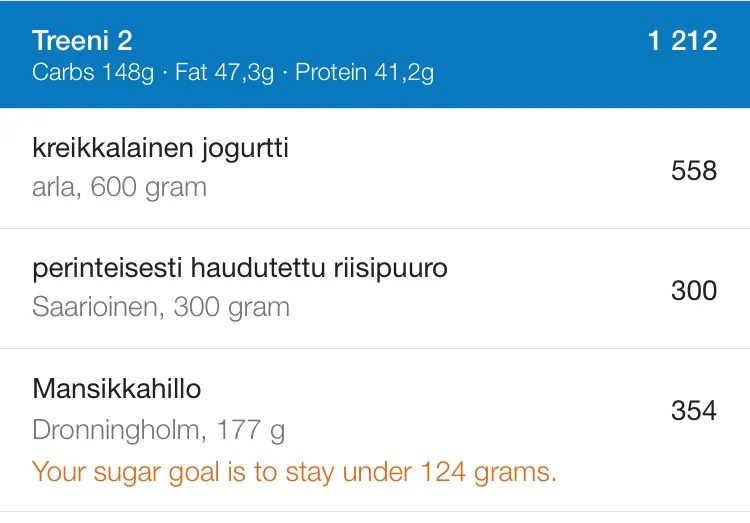
Task: Select the 300 calorie value for riisipuuro
Action: coord(693,291)
